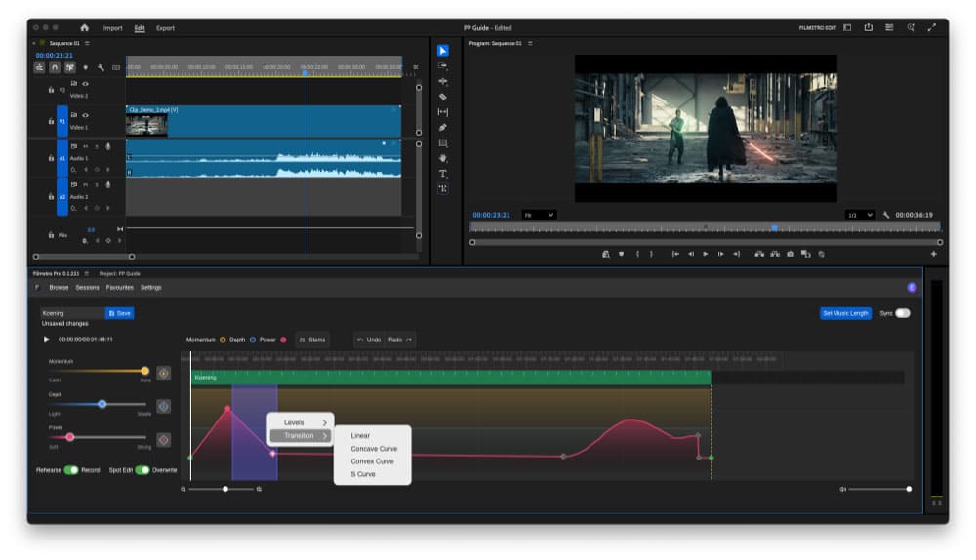Image resolution: width=976 pixels, height=560 pixels.
Task: Click the Quick Export share icon
Action: (x=869, y=27)
